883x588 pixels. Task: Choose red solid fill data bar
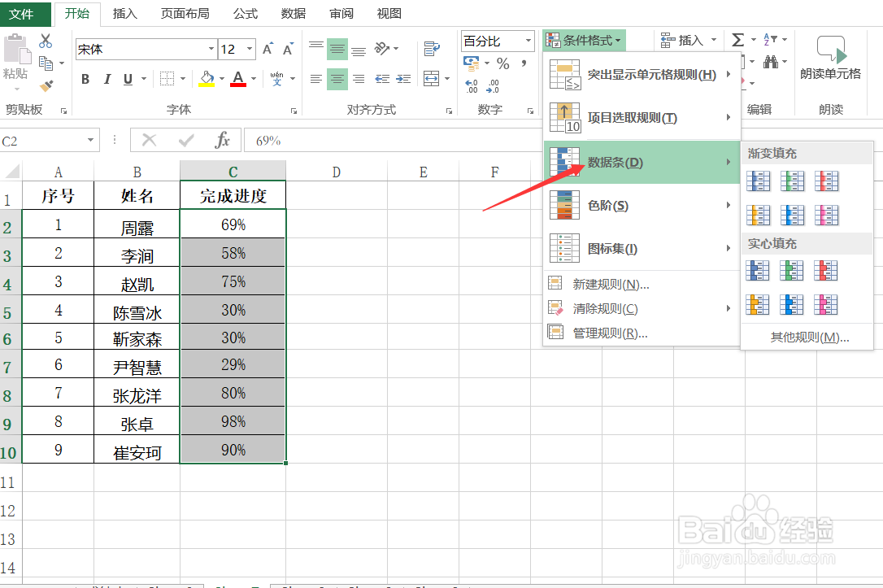[x=825, y=270]
